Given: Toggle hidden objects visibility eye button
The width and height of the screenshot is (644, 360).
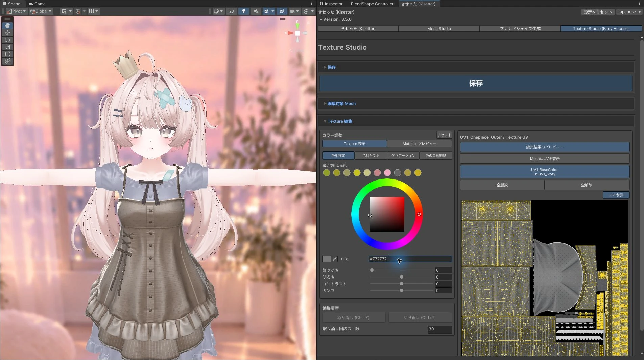Looking at the screenshot, I should pos(282,11).
